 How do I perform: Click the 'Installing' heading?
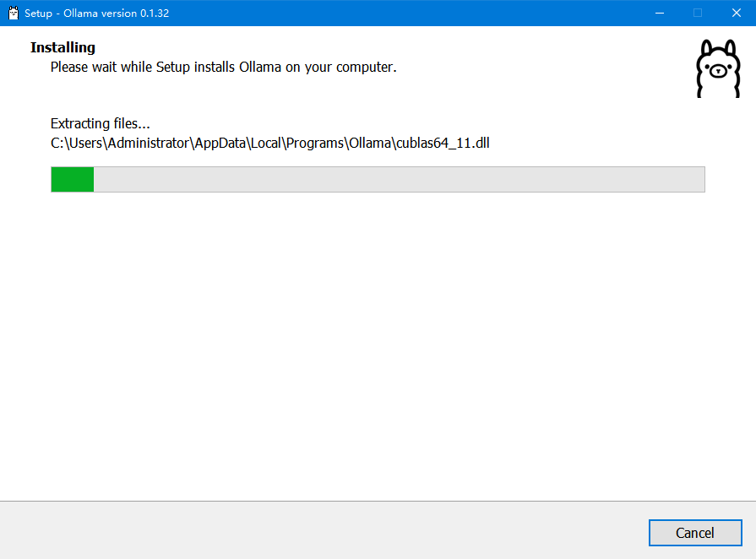point(63,47)
